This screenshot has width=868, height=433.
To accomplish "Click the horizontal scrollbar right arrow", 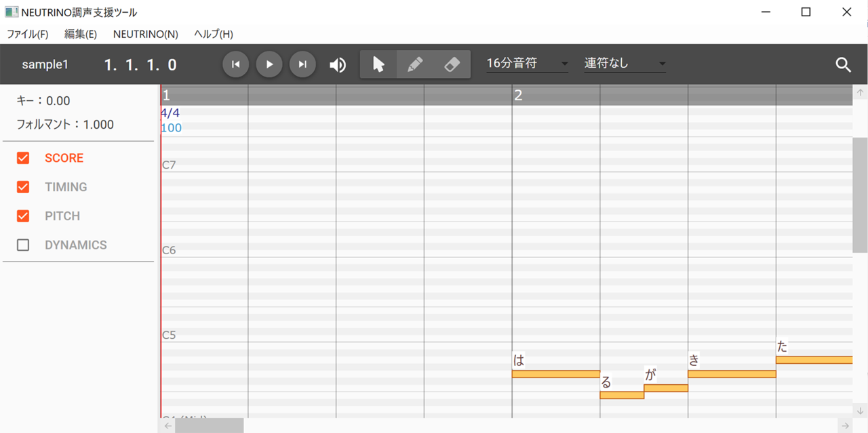I will click(845, 426).
